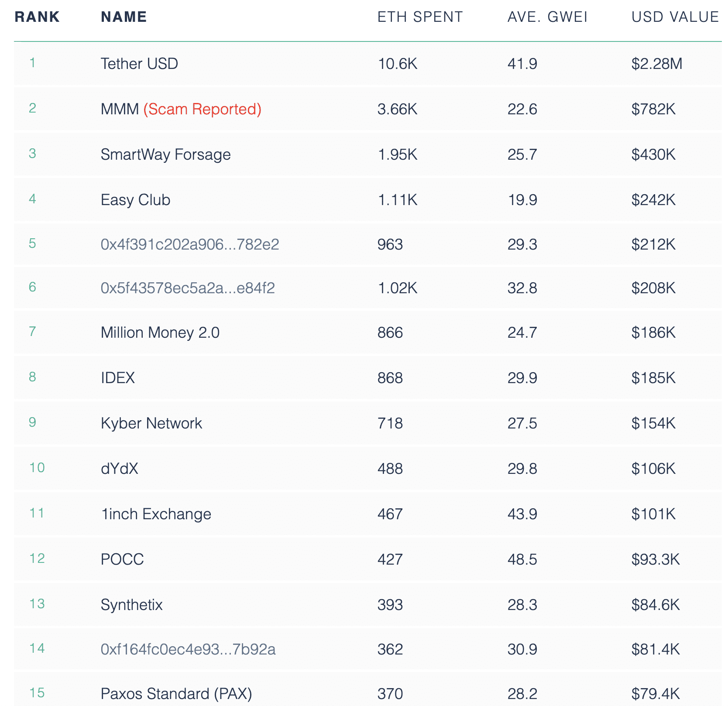This screenshot has width=728, height=706.
Task: Open the Kyber Network entry
Action: coord(151,423)
